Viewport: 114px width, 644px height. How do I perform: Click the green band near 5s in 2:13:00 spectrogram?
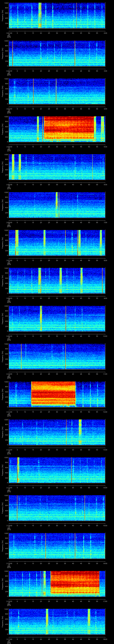pos(18,470)
